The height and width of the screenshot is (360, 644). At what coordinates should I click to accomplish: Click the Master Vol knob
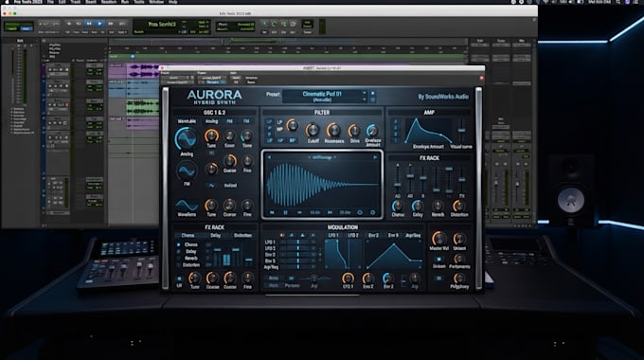click(438, 239)
